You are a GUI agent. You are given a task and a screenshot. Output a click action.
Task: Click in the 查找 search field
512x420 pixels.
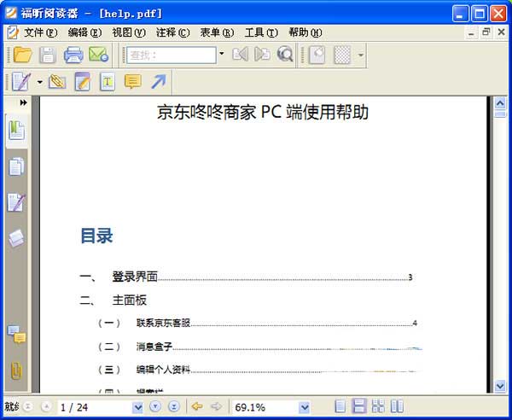click(x=172, y=55)
